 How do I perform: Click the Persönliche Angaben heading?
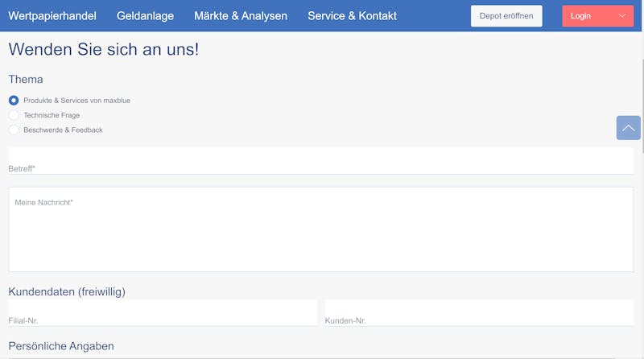click(61, 346)
